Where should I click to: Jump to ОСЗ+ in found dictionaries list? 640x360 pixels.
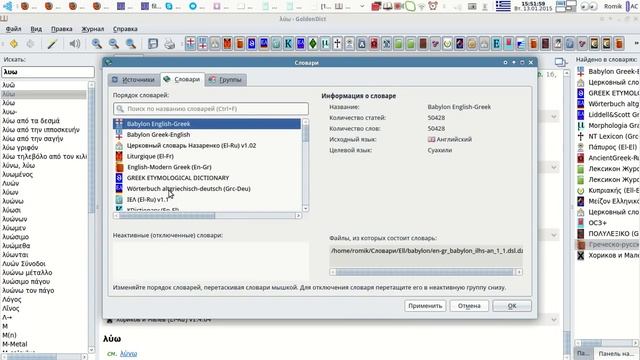click(x=607, y=222)
